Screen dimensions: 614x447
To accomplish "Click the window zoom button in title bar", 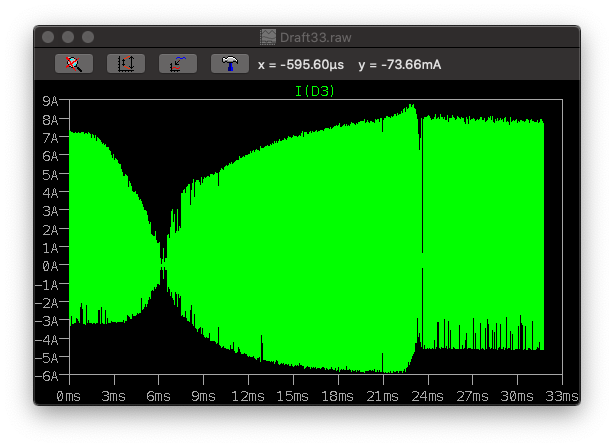I will [x=88, y=37].
